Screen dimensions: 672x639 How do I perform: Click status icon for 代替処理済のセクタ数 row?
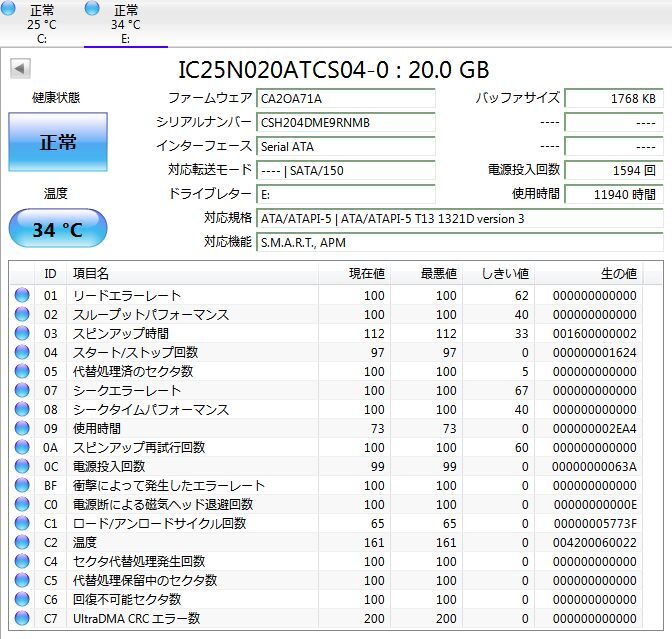[22, 372]
